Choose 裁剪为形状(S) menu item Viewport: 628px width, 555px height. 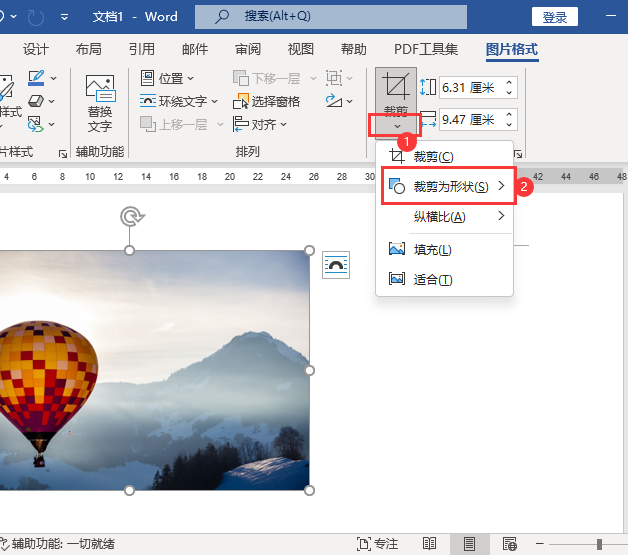point(448,186)
